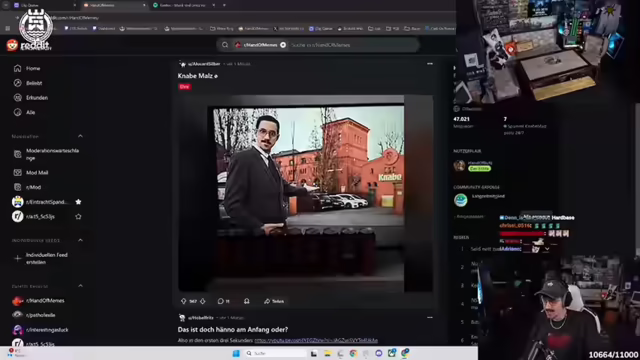Open the Windows Start menu
Viewport: 640px width, 360px height.
click(236, 353)
